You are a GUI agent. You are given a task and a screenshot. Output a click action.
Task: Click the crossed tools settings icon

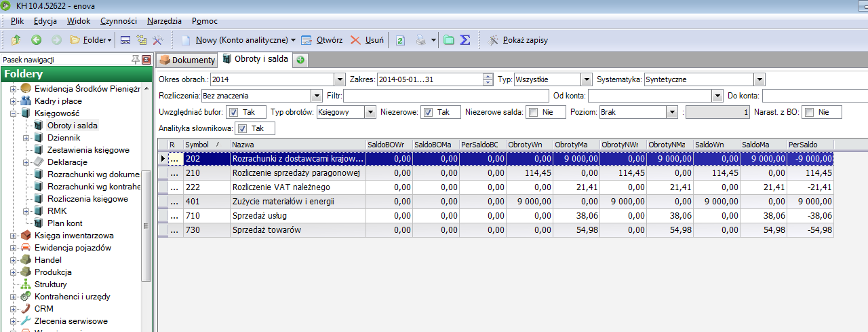pyautogui.click(x=158, y=40)
